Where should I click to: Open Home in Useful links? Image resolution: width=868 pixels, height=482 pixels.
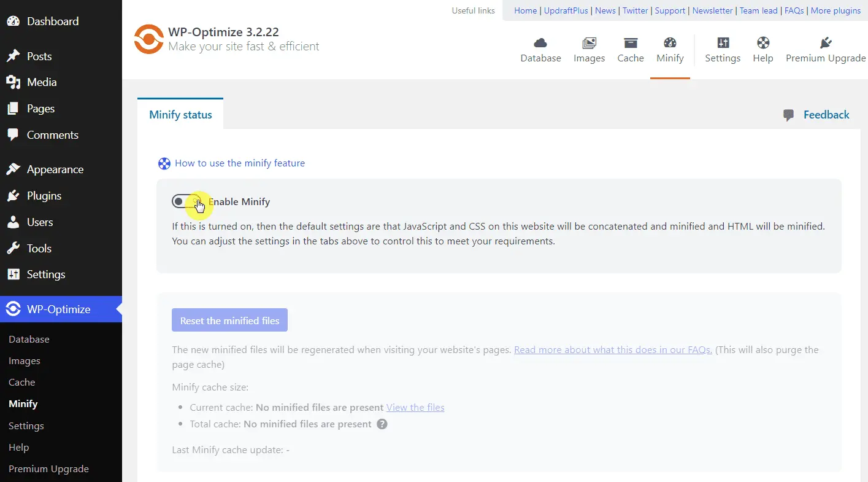click(526, 10)
